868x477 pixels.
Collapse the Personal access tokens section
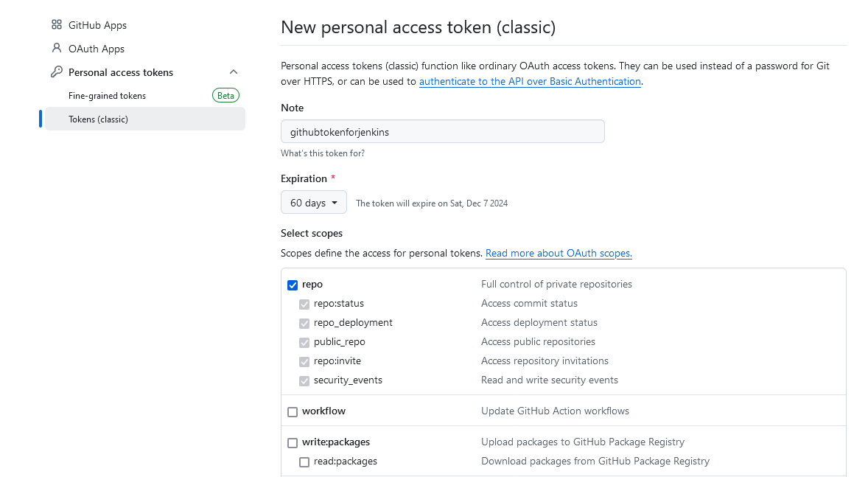click(x=234, y=72)
